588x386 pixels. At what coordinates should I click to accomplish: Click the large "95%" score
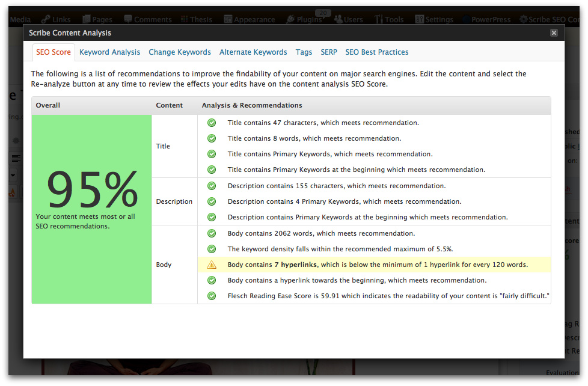tap(92, 189)
